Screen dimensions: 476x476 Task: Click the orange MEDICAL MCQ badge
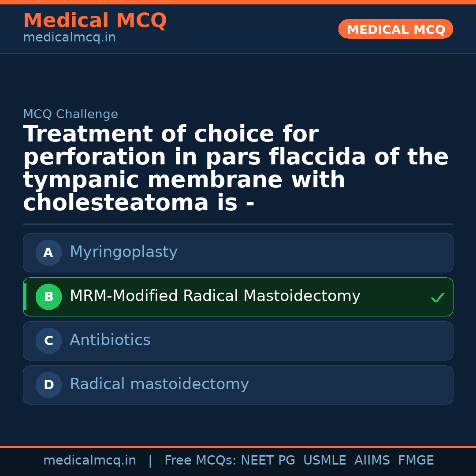(395, 29)
